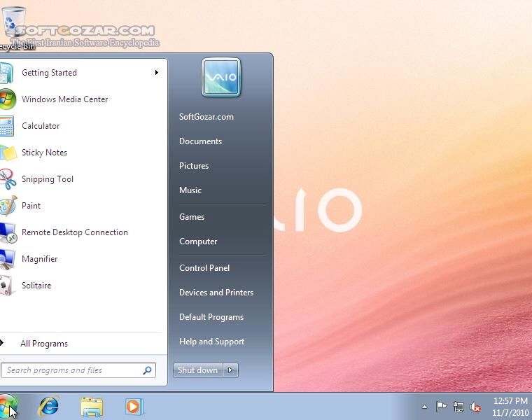Viewport: 532px width, 420px height.
Task: Open the Getting Started icon
Action: [x=6, y=73]
